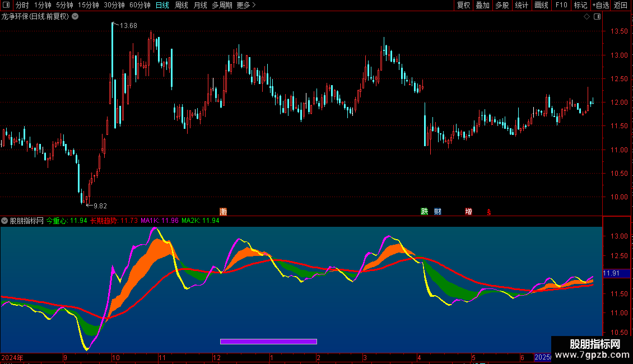Open the 画线 drawing tools
Image resolution: width=633 pixels, height=364 pixels.
point(541,5)
